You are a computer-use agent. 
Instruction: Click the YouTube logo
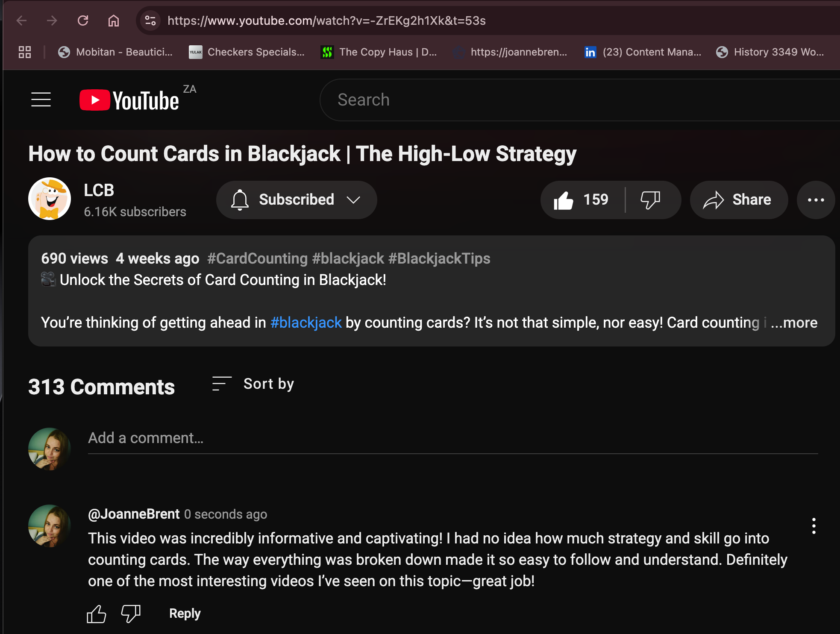tap(129, 100)
